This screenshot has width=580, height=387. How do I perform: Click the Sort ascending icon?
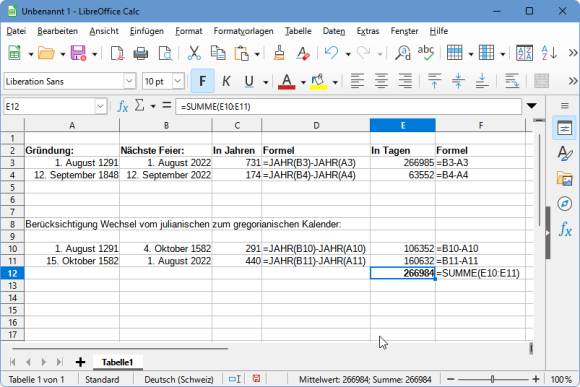pyautogui.click(x=549, y=53)
